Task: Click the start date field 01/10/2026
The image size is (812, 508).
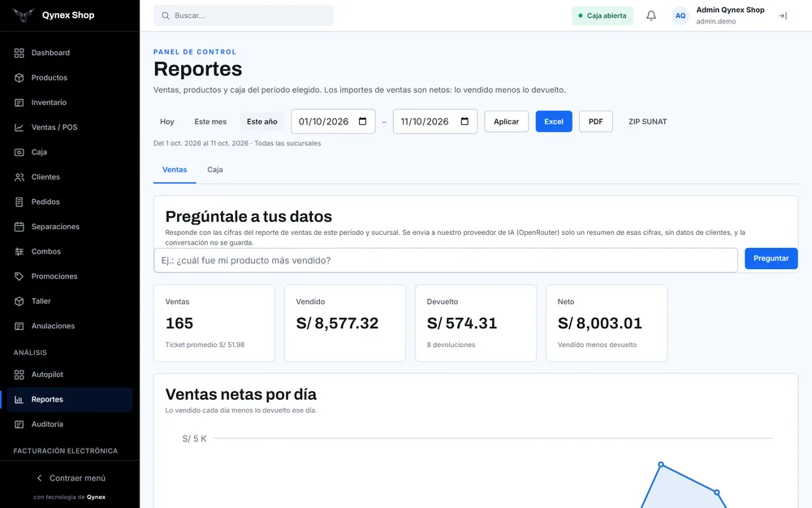Action: coord(333,122)
